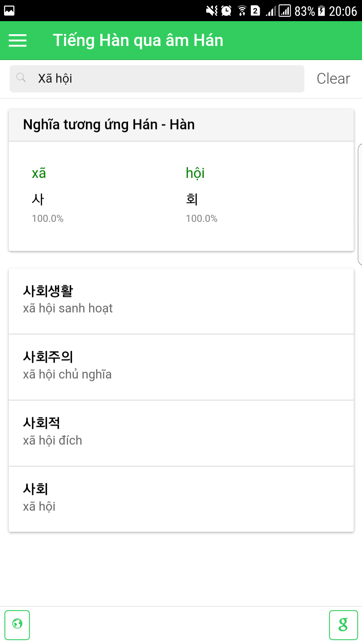Open the hamburger navigation menu
Screen dimensions: 362x644
(x=17, y=40)
